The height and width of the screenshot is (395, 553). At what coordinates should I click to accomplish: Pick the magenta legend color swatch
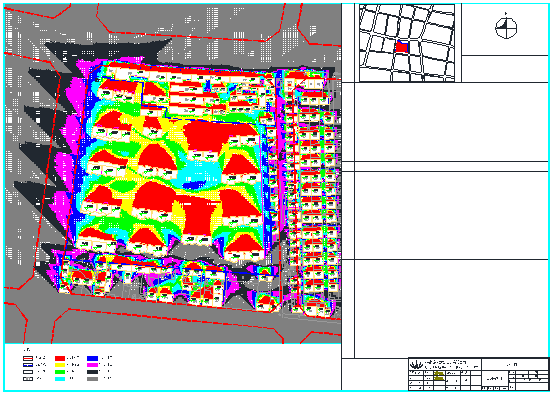[92, 365]
